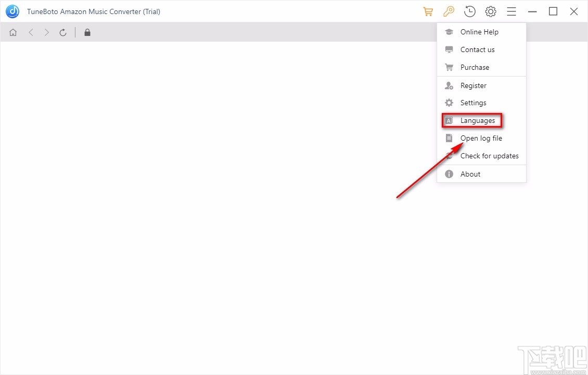Open the About menu entry
The height and width of the screenshot is (375, 588).
click(481, 174)
